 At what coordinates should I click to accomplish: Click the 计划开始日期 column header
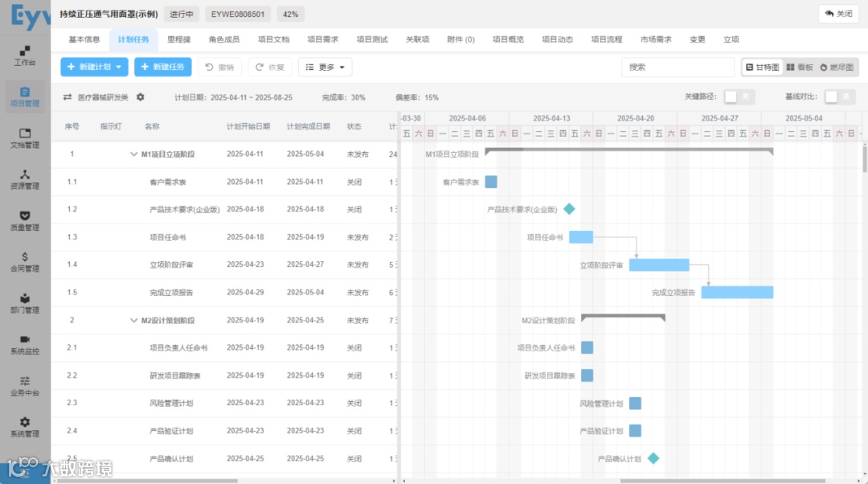coord(248,126)
